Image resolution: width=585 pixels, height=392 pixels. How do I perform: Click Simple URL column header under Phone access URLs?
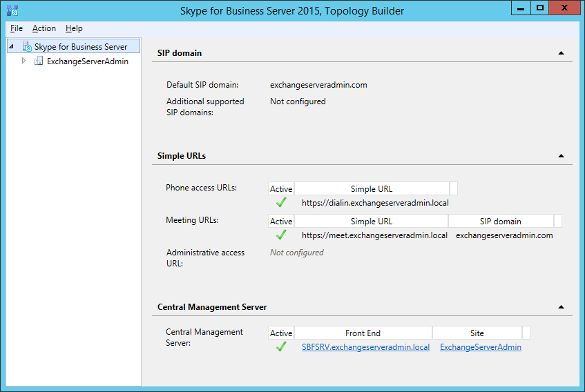coord(372,188)
